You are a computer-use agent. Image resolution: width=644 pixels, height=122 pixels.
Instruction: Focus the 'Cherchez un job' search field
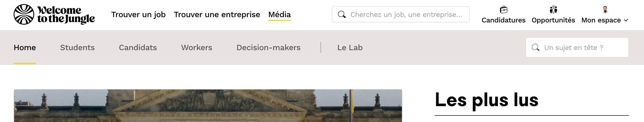(x=406, y=14)
